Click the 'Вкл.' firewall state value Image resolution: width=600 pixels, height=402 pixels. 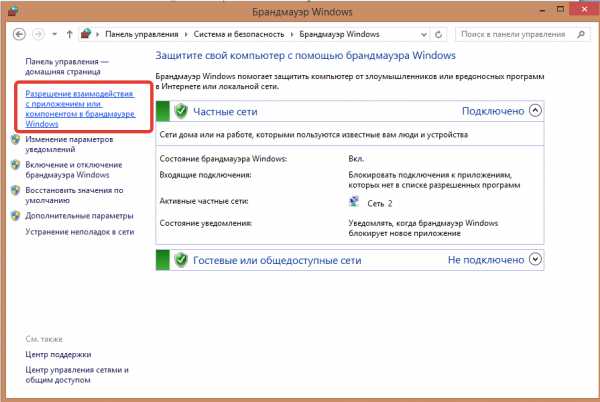point(356,159)
